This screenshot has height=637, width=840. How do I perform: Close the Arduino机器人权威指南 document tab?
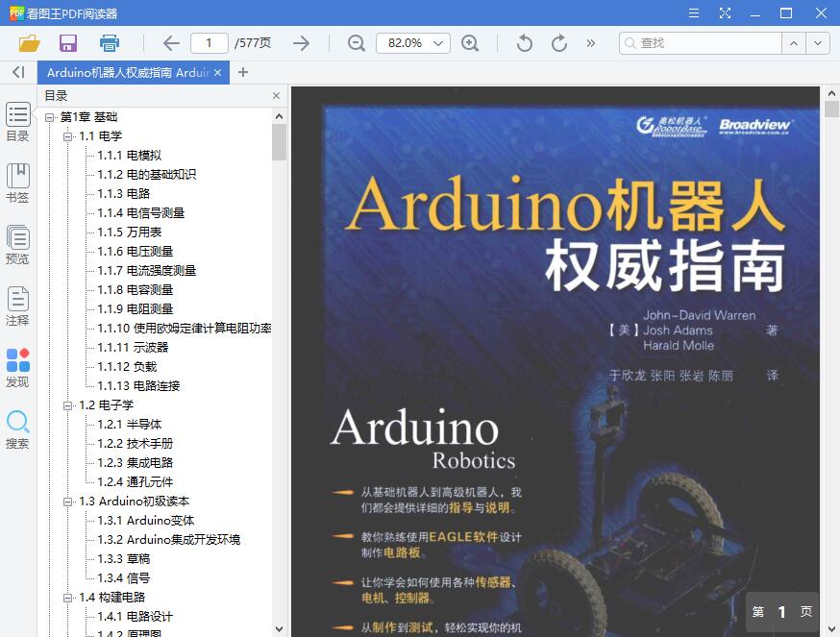point(217,72)
